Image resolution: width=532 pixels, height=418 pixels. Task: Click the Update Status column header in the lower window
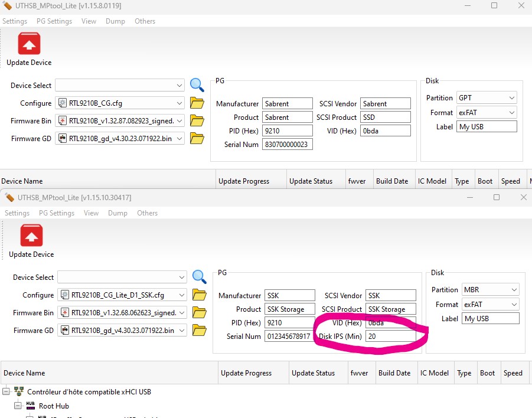(x=313, y=373)
